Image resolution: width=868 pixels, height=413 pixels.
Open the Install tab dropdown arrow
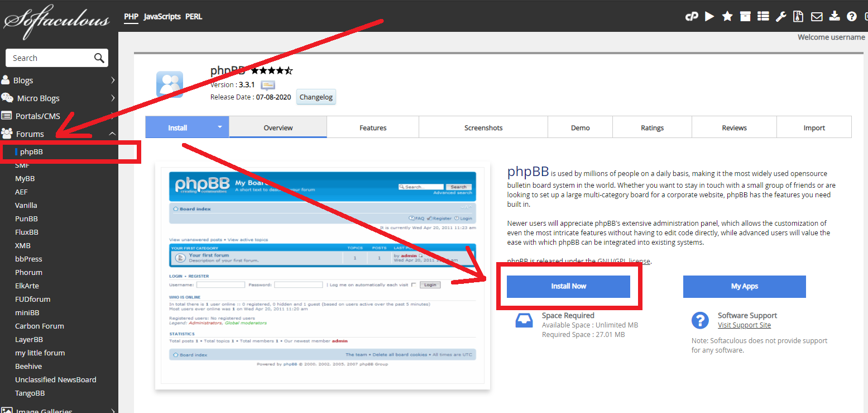click(219, 127)
